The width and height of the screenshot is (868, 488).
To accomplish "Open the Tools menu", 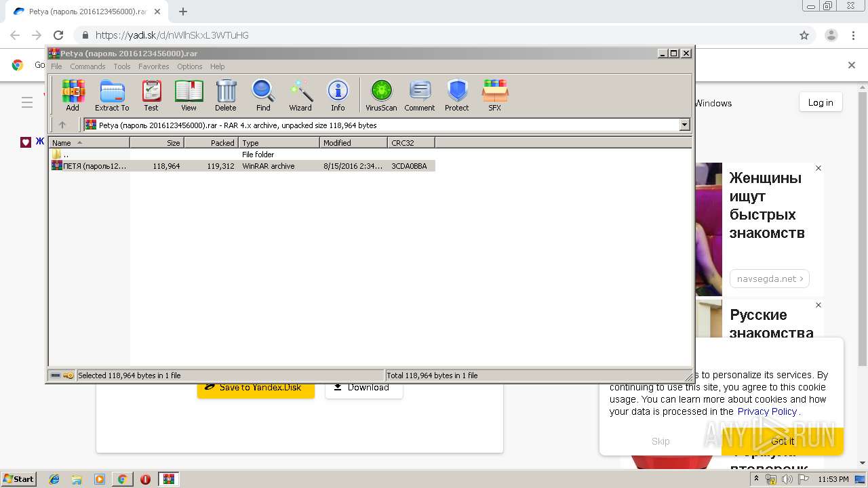I will 122,66.
